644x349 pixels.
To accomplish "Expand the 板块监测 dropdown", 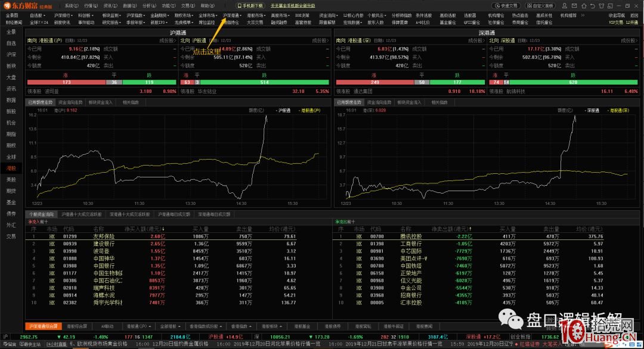I will tap(112, 15).
